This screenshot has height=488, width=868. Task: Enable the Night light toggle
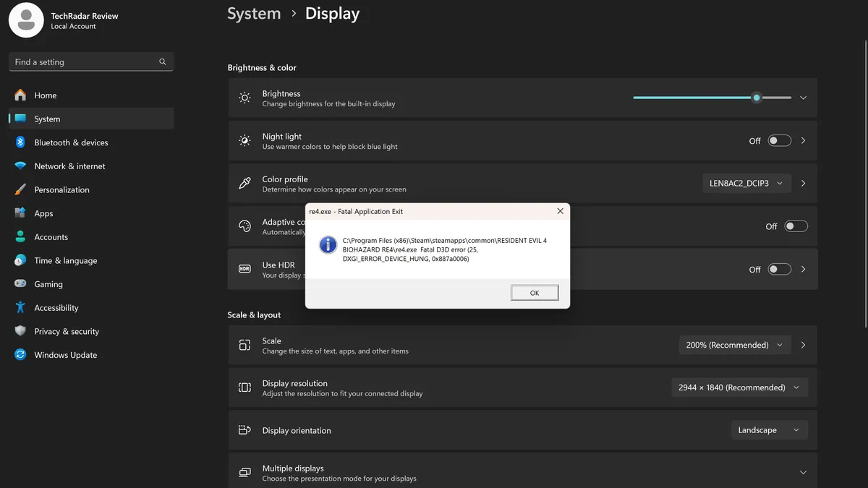(779, 140)
